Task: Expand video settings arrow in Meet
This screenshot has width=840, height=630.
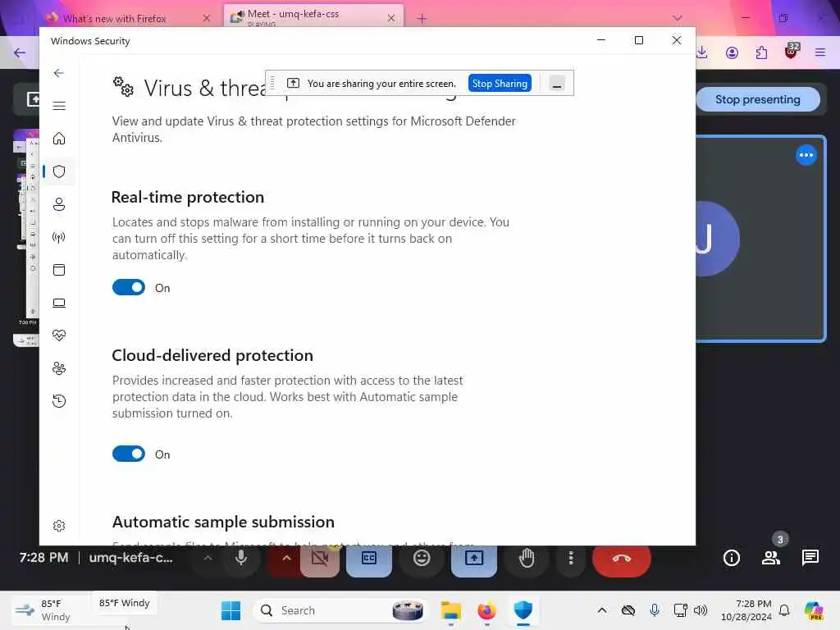Action: point(286,558)
